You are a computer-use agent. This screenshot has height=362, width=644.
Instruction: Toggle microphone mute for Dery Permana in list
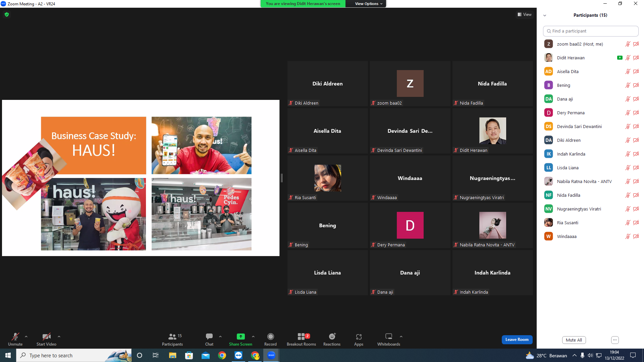(x=628, y=113)
